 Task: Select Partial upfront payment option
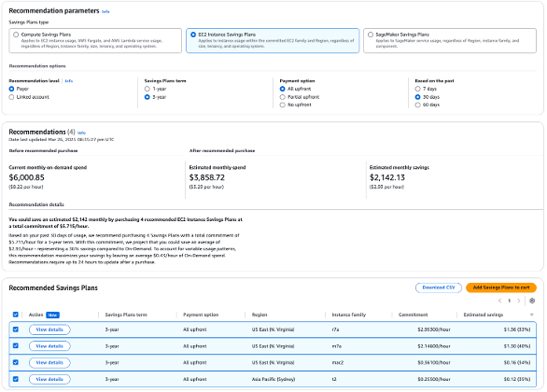[282, 97]
